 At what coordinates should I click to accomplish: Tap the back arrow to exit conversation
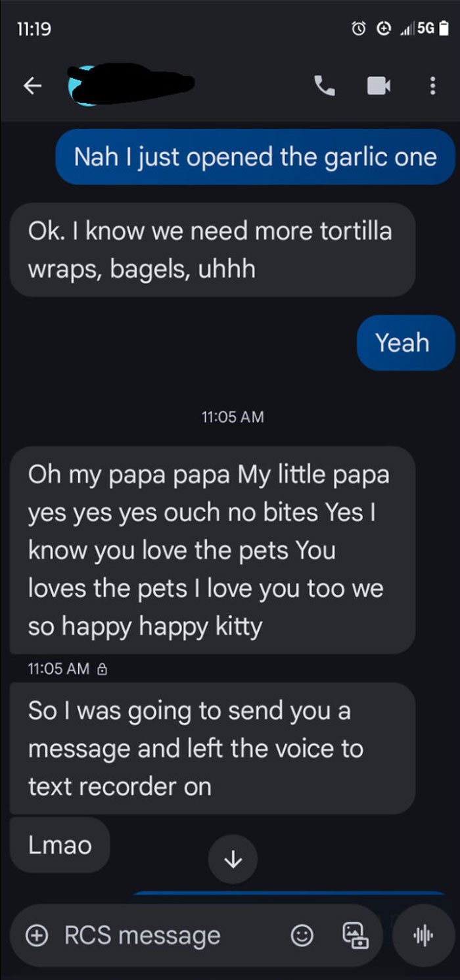point(32,85)
